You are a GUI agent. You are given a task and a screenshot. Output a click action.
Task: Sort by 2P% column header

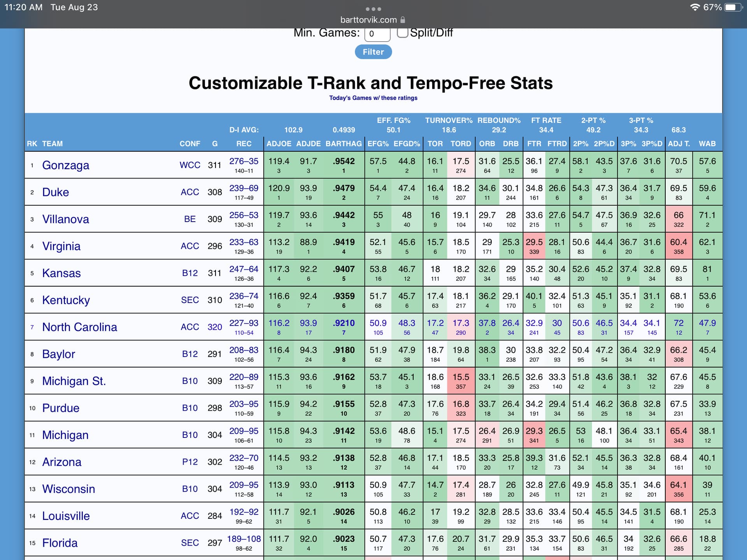click(580, 144)
